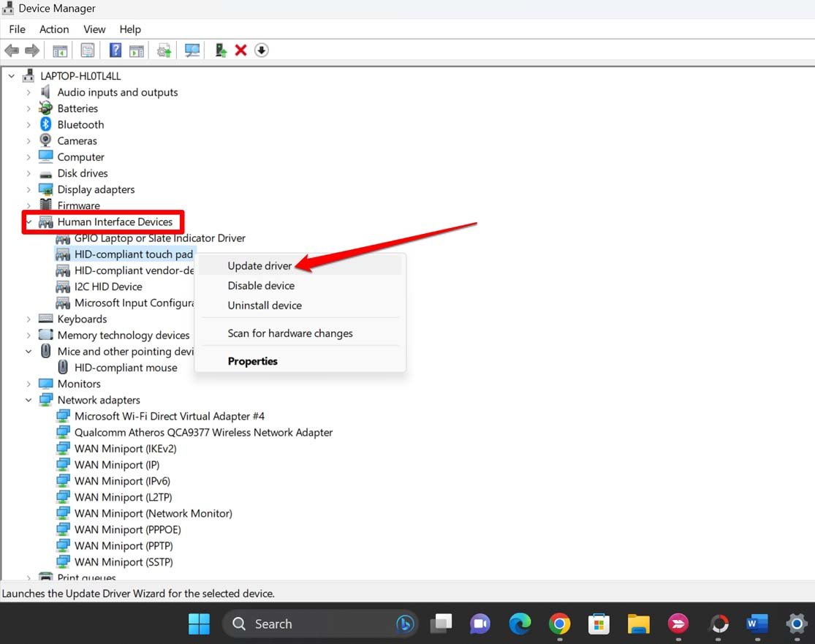The image size is (815, 644).
Task: Collapse the LAPTOP-HL0TL4LL root node
Action: (12, 76)
